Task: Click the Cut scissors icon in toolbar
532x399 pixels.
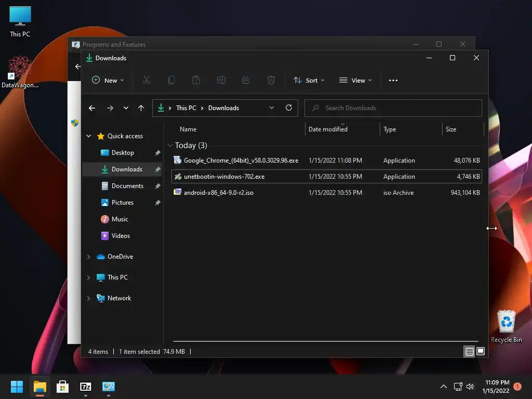Action: tap(146, 80)
